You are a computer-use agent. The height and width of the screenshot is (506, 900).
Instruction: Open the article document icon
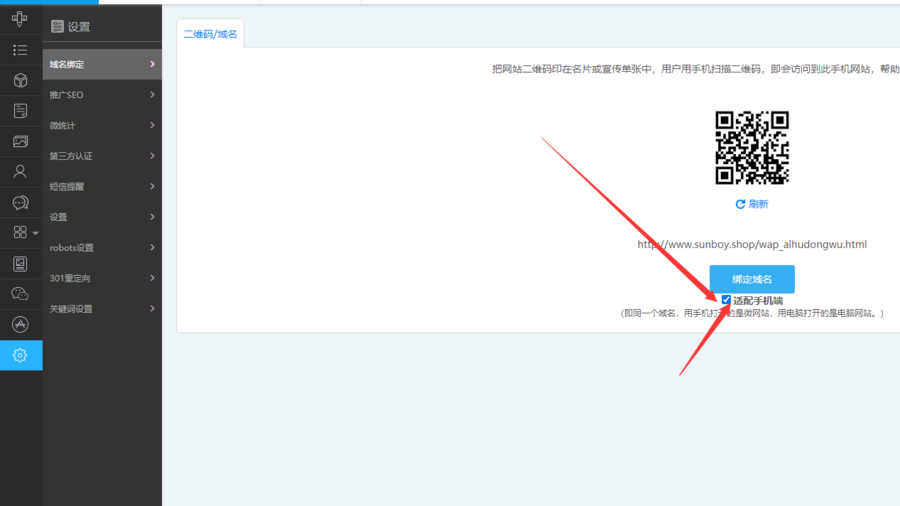(20, 111)
